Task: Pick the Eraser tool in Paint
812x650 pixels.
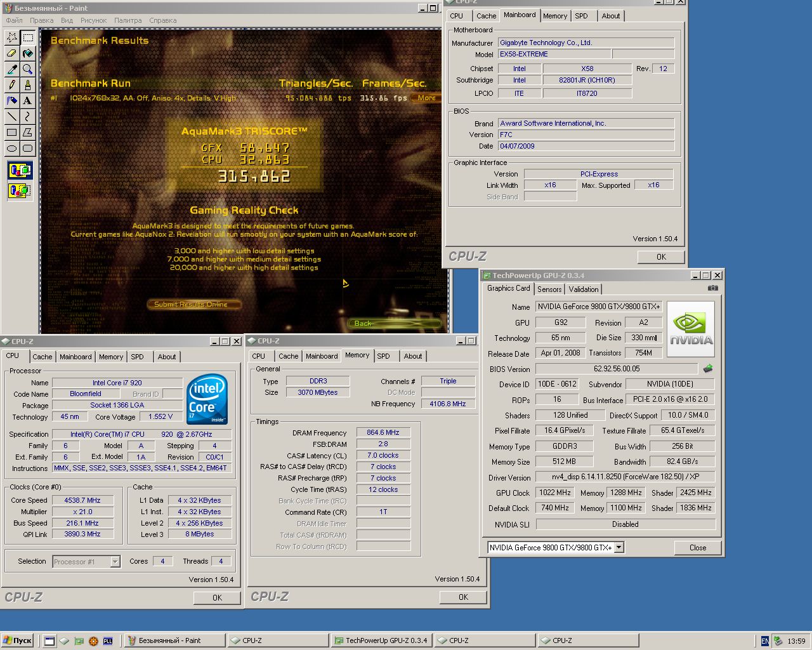Action: point(11,53)
